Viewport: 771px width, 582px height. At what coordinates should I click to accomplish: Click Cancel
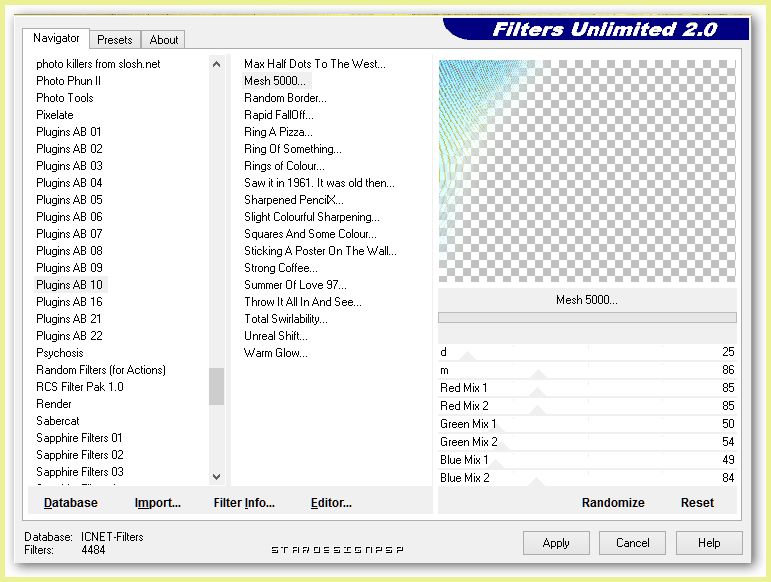[632, 543]
